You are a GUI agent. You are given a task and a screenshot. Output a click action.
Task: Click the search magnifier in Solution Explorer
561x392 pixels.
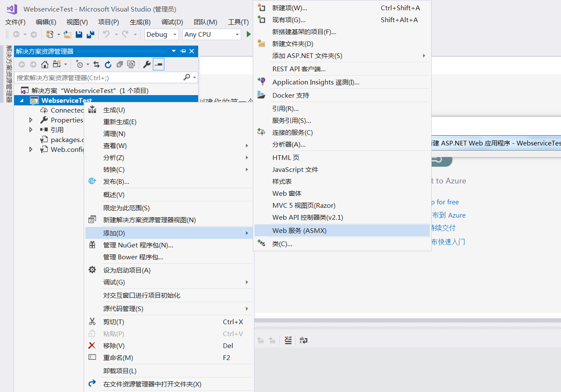point(187,77)
